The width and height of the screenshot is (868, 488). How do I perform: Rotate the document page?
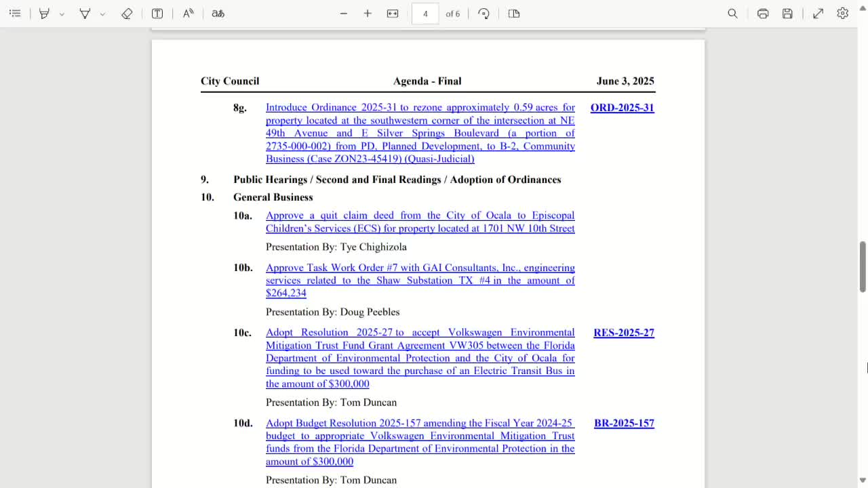[x=484, y=14]
